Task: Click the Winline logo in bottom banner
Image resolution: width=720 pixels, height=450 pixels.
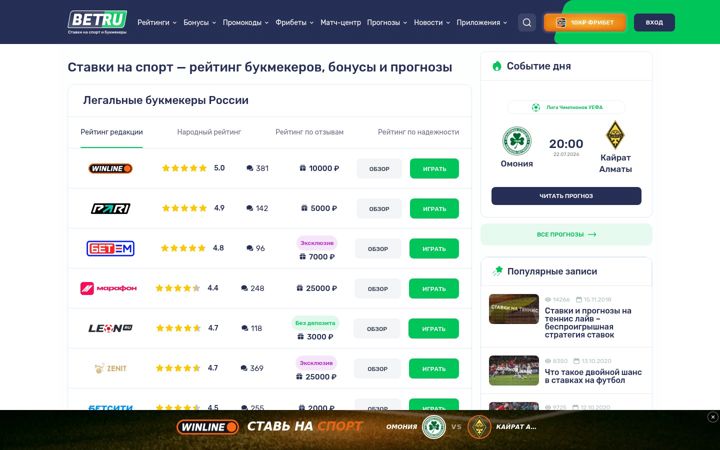Action: (208, 427)
